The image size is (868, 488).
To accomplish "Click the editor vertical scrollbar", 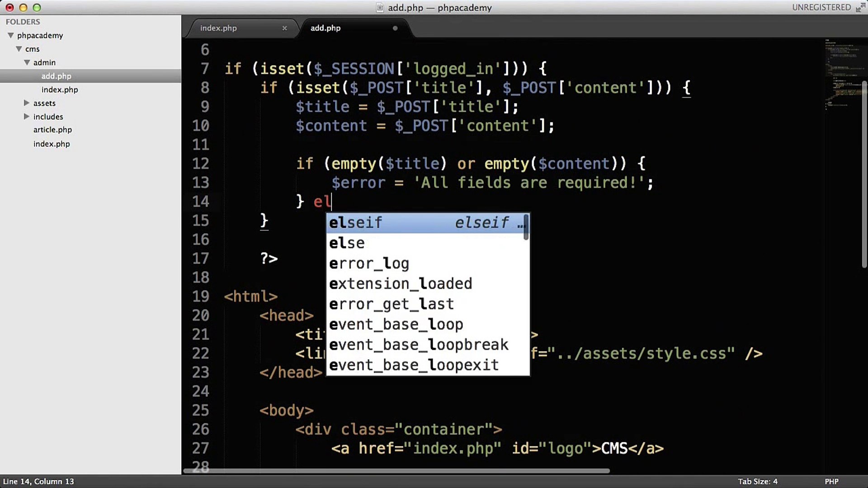I will click(x=864, y=174).
